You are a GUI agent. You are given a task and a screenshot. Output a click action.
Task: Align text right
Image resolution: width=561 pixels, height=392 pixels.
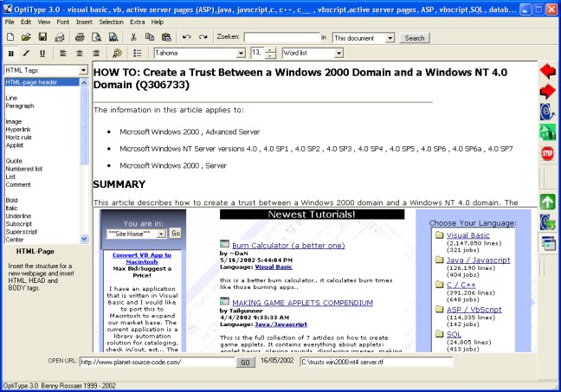click(96, 54)
